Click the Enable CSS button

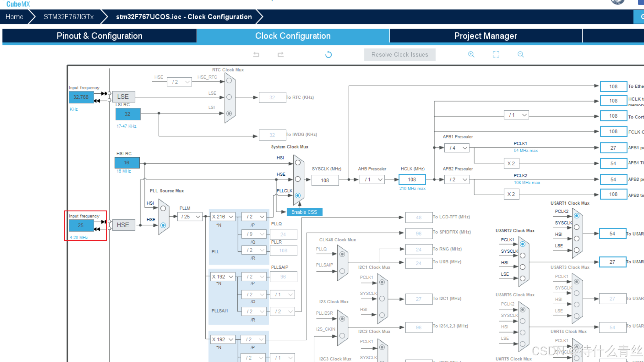(304, 212)
